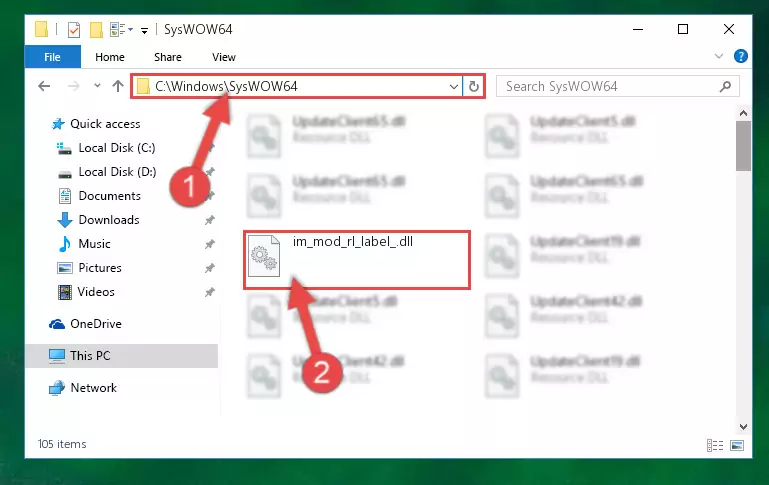
Task: Click the 105 items status text
Action: click(x=62, y=444)
